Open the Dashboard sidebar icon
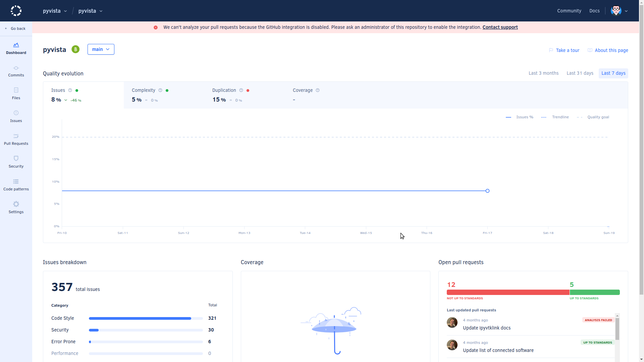 pyautogui.click(x=16, y=45)
